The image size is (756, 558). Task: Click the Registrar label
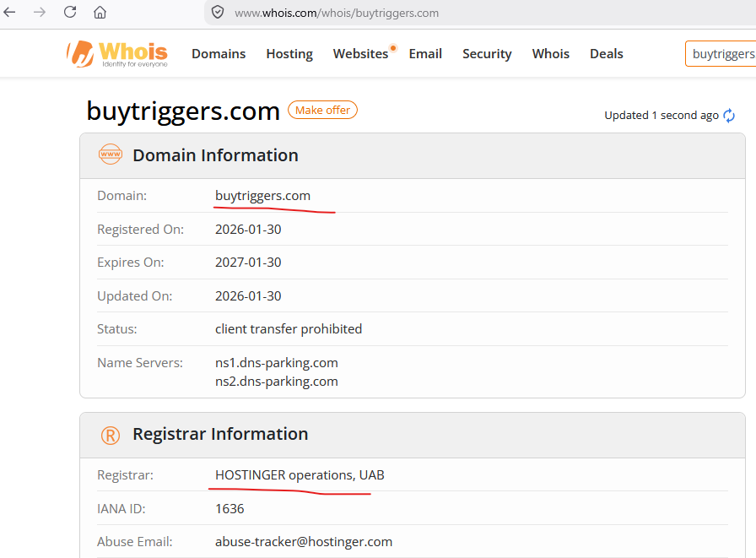pyautogui.click(x=126, y=475)
